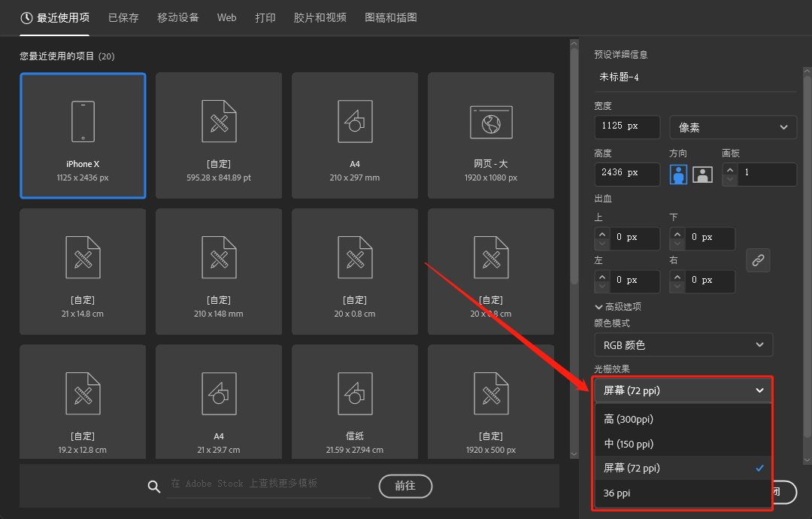Switch to the 图稿和插图 tab
The height and width of the screenshot is (519, 812).
point(391,17)
